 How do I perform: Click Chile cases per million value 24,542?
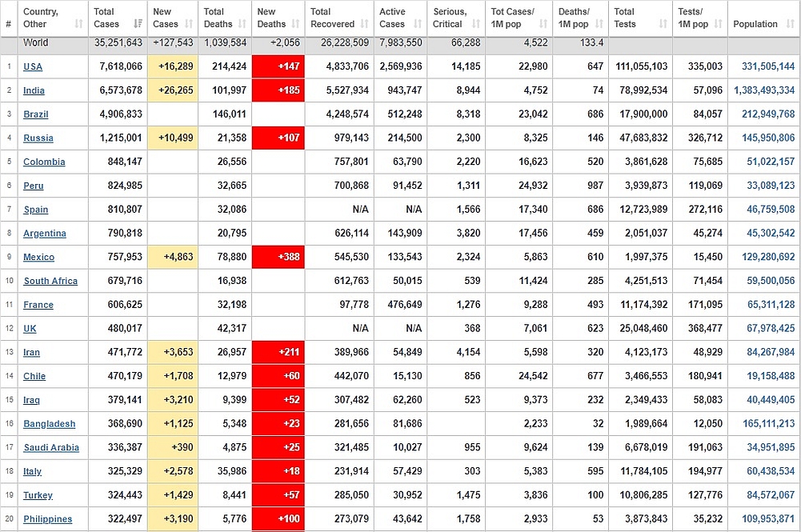(x=533, y=376)
